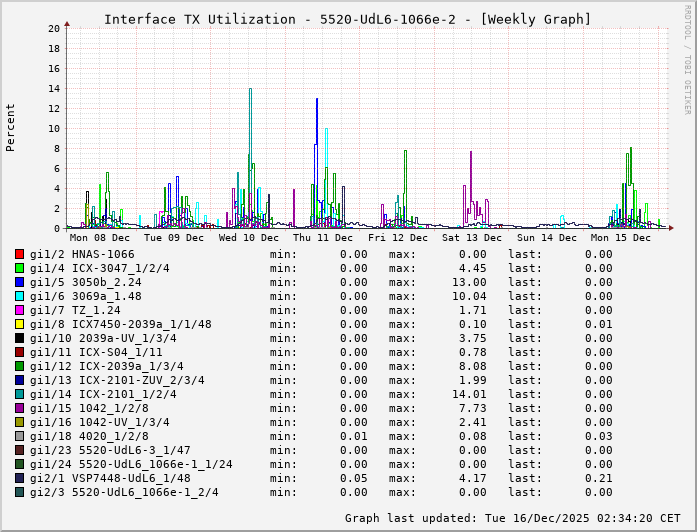Click the Wed 10 Dec x-axis label

(248, 238)
